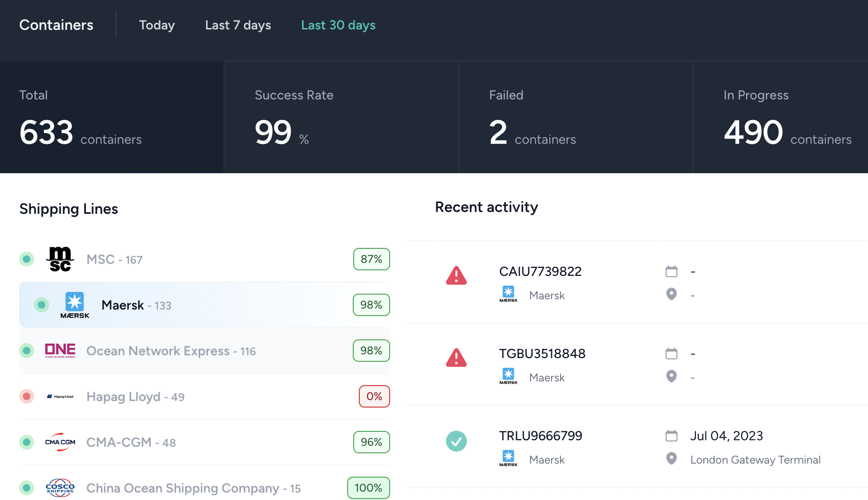Click the warning triangle beside TGBU3518848
The width and height of the screenshot is (868, 500).
tap(456, 358)
